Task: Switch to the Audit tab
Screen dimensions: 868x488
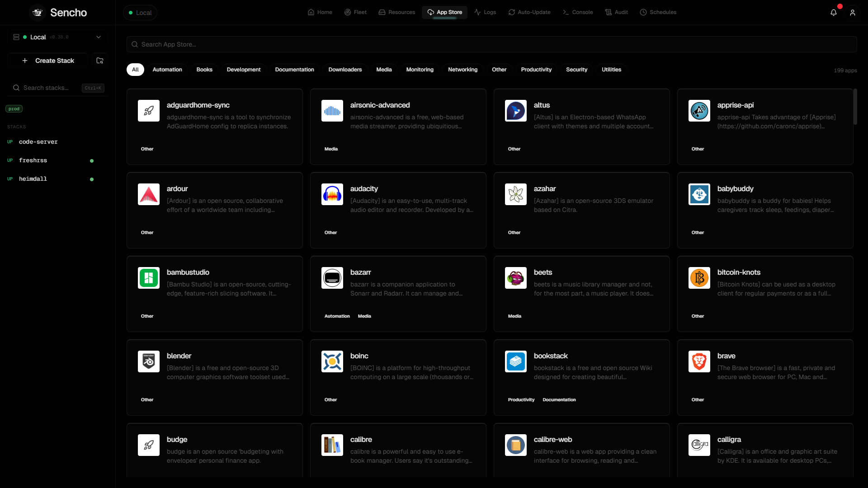Action: click(617, 12)
